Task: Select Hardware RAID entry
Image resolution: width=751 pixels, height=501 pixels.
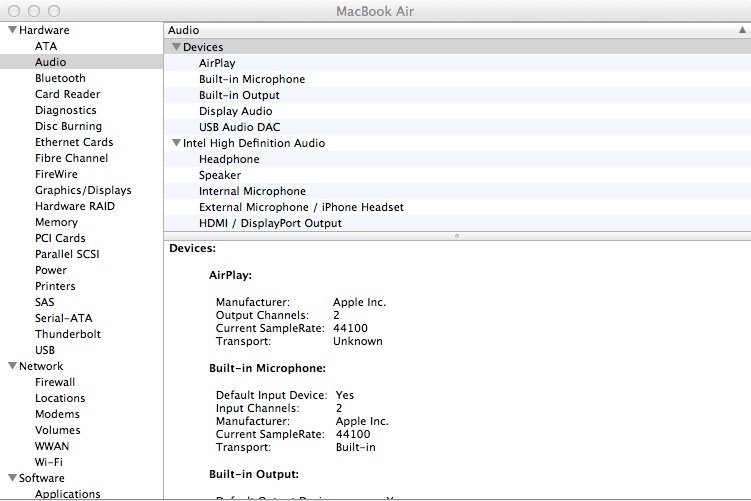Action: point(75,206)
